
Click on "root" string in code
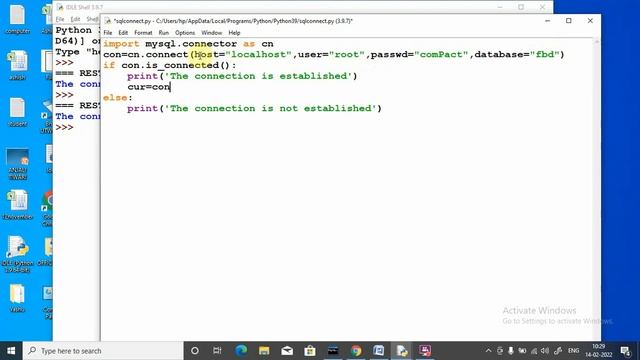tap(347, 54)
